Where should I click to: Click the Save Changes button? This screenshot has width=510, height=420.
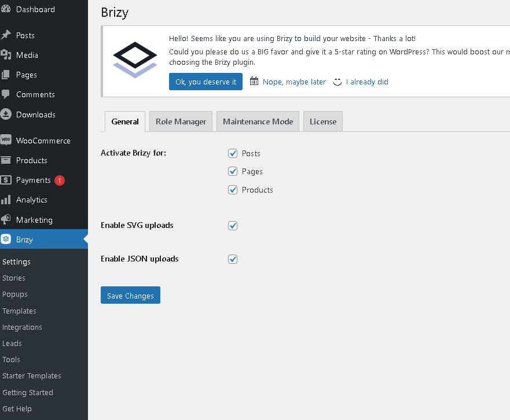click(130, 295)
